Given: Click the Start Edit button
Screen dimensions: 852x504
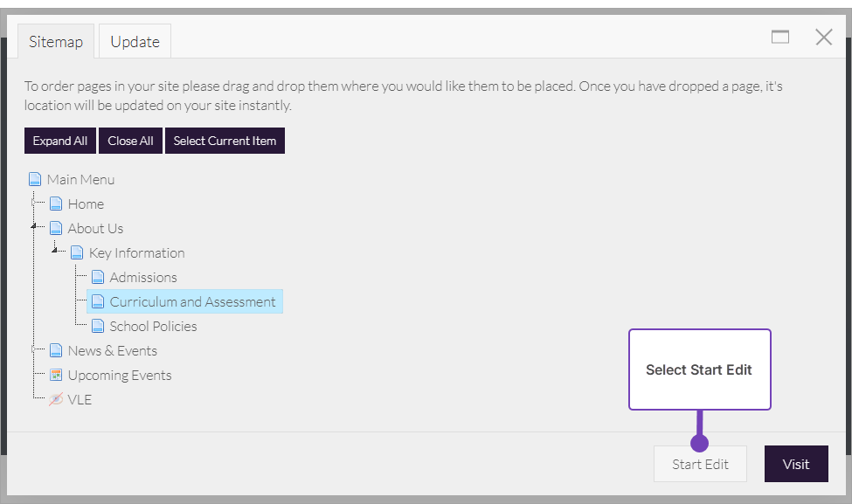Looking at the screenshot, I should point(700,464).
